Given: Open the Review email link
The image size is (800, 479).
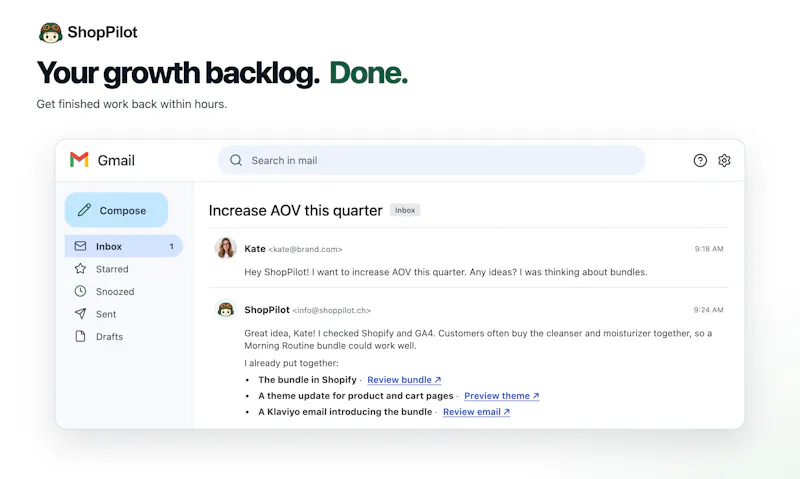Looking at the screenshot, I should [476, 412].
